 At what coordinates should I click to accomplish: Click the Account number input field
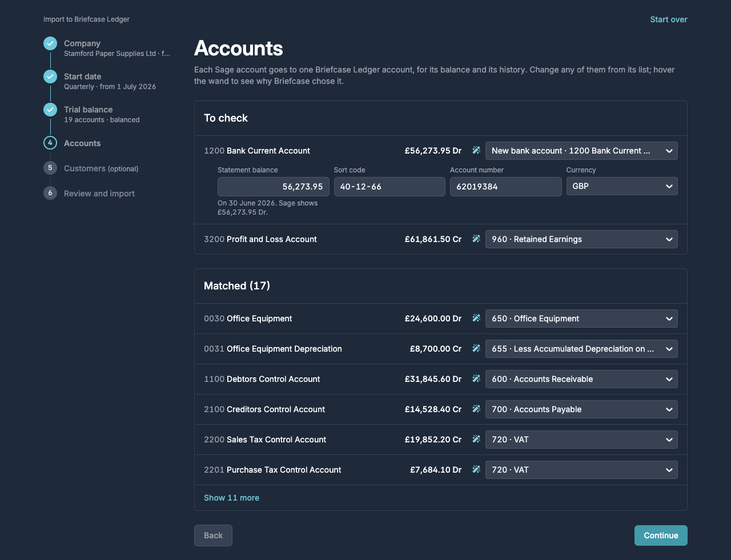(506, 187)
